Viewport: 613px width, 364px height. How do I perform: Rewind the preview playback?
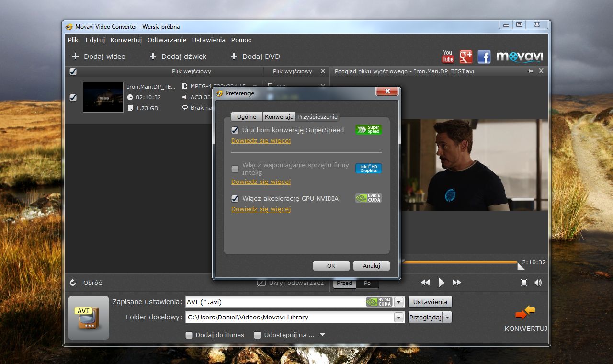pyautogui.click(x=425, y=283)
